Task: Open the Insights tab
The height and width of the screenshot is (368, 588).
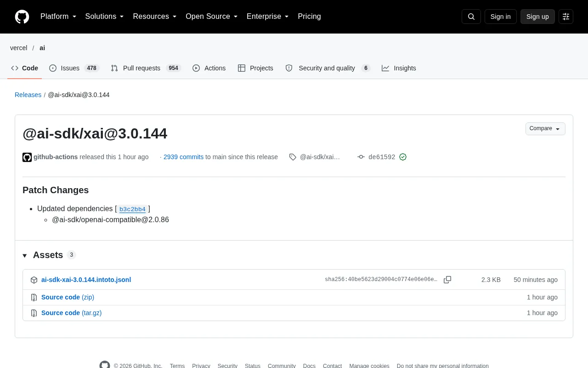Action: point(399,68)
